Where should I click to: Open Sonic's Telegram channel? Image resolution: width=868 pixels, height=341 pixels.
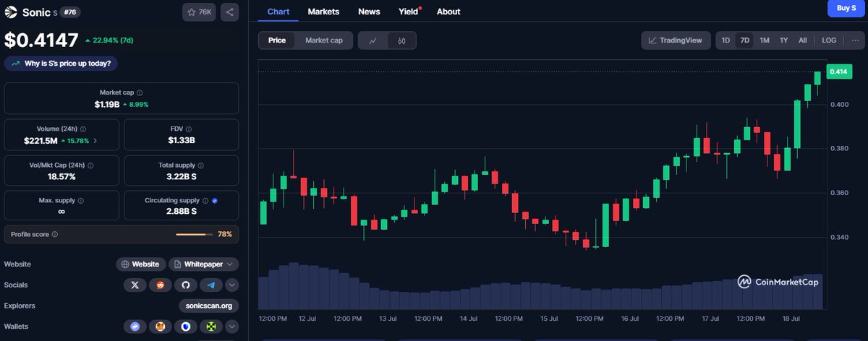click(210, 285)
